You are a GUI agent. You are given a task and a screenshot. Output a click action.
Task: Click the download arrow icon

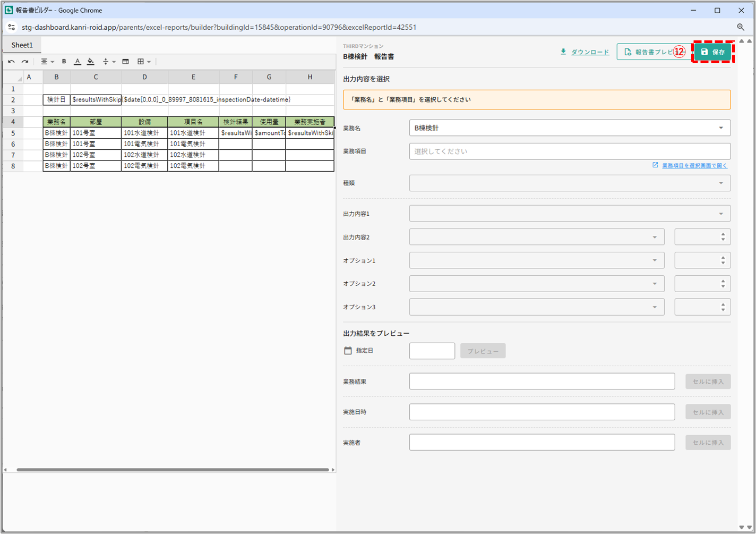[x=563, y=52]
